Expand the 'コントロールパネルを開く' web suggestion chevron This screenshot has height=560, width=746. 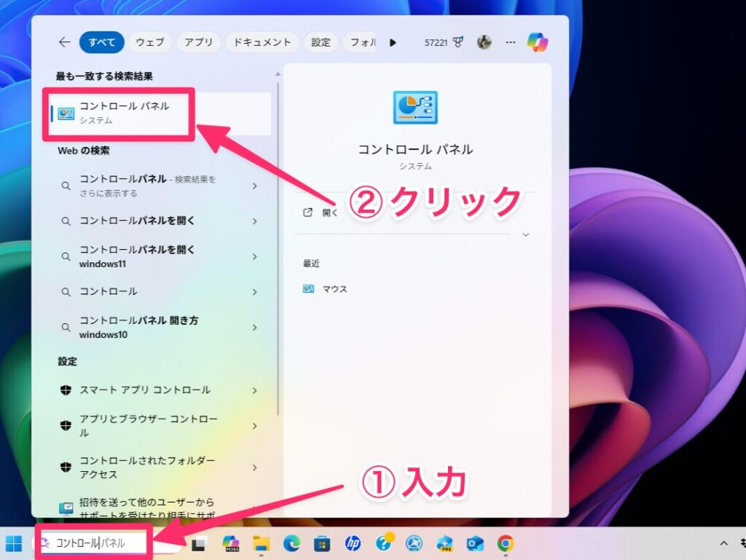coord(254,221)
